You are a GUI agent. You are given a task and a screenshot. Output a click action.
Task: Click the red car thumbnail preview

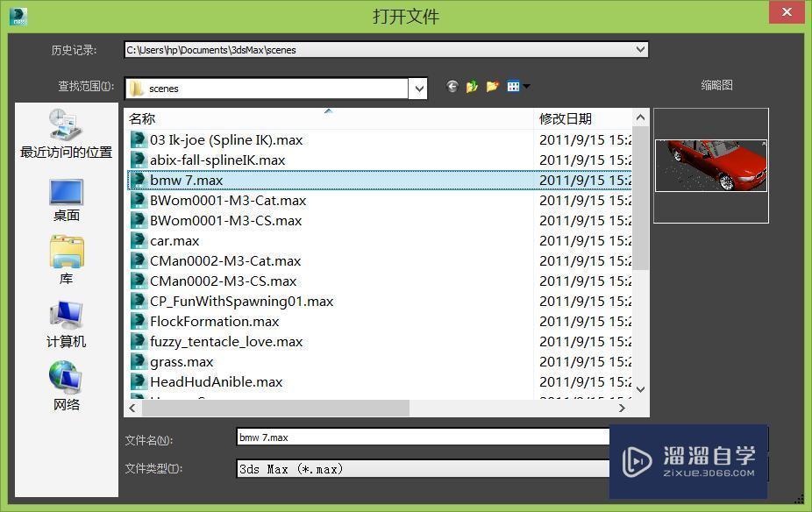(x=711, y=166)
